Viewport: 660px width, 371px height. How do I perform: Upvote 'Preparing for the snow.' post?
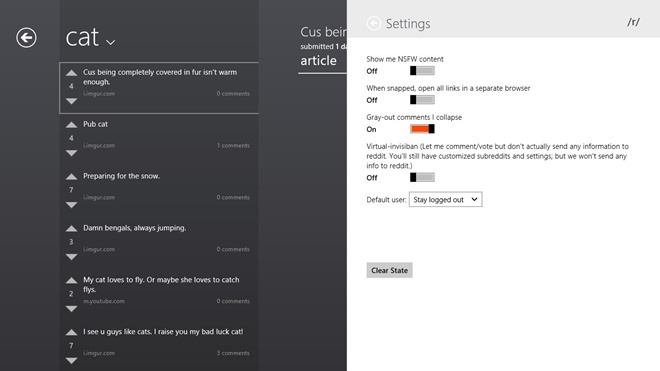pyautogui.click(x=72, y=176)
